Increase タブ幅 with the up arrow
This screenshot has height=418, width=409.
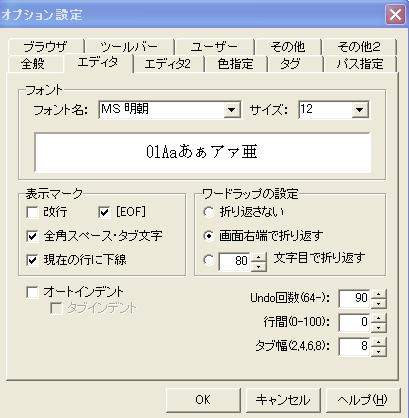point(379,342)
